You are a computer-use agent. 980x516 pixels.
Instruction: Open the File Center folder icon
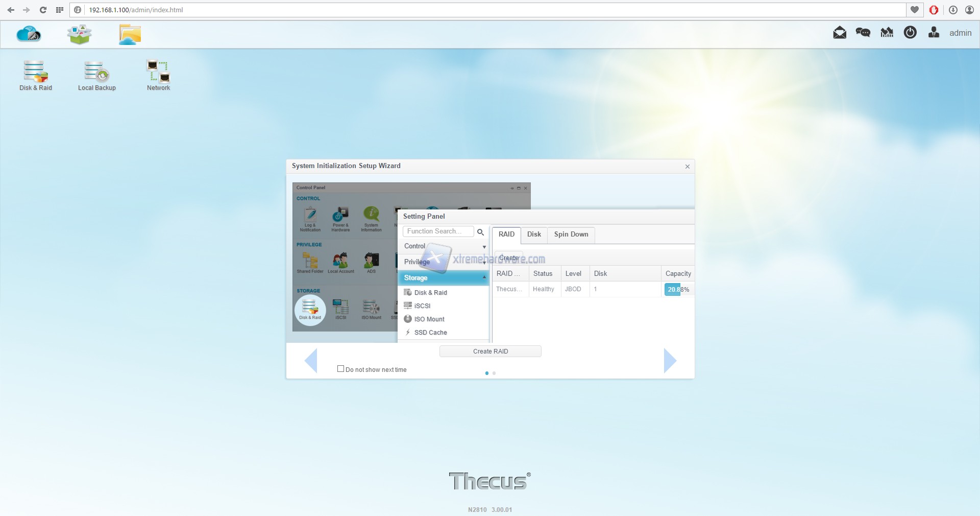point(130,34)
